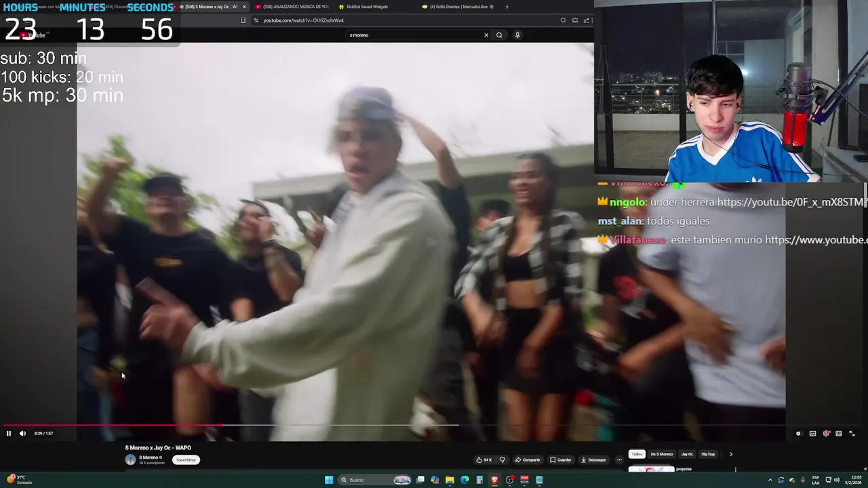Open the network tray icon
This screenshot has height=488, width=868.
tap(828, 480)
